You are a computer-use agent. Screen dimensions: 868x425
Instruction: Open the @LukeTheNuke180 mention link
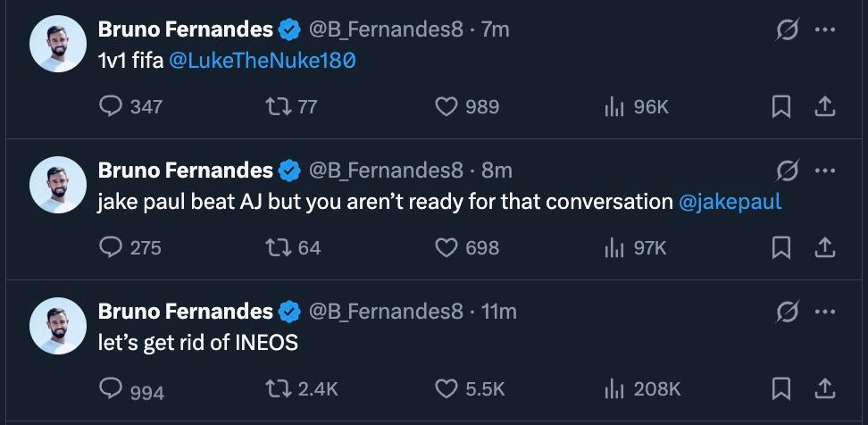tap(262, 61)
